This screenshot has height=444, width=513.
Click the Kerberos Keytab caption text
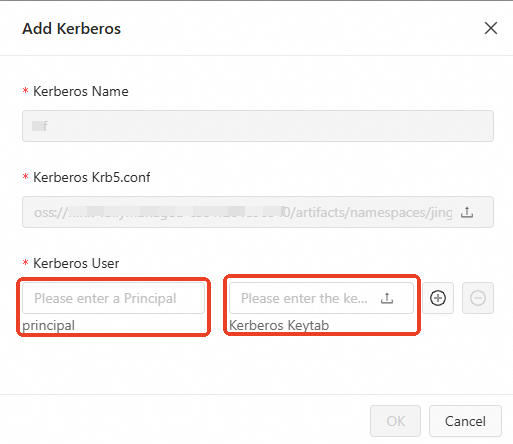[279, 325]
